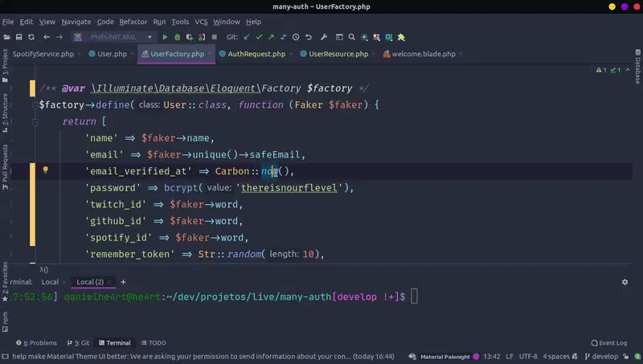The height and width of the screenshot is (364, 643).
Task: Click the Open folder toolbar icon
Action: tap(6, 37)
